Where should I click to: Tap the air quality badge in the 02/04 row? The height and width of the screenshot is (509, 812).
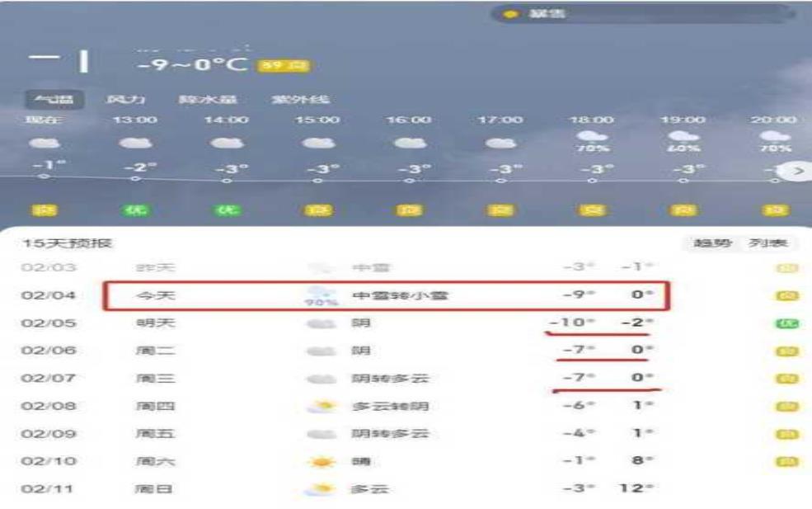[787, 295]
